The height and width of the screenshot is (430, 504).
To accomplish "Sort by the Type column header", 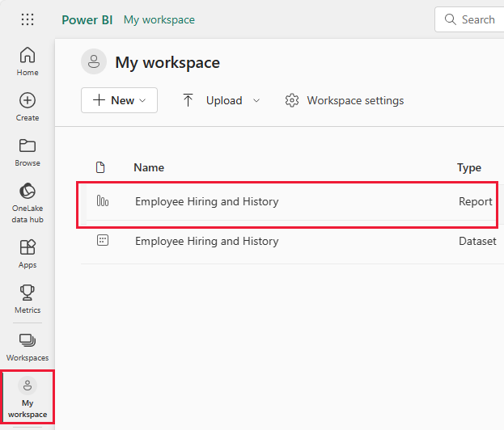I will (469, 167).
